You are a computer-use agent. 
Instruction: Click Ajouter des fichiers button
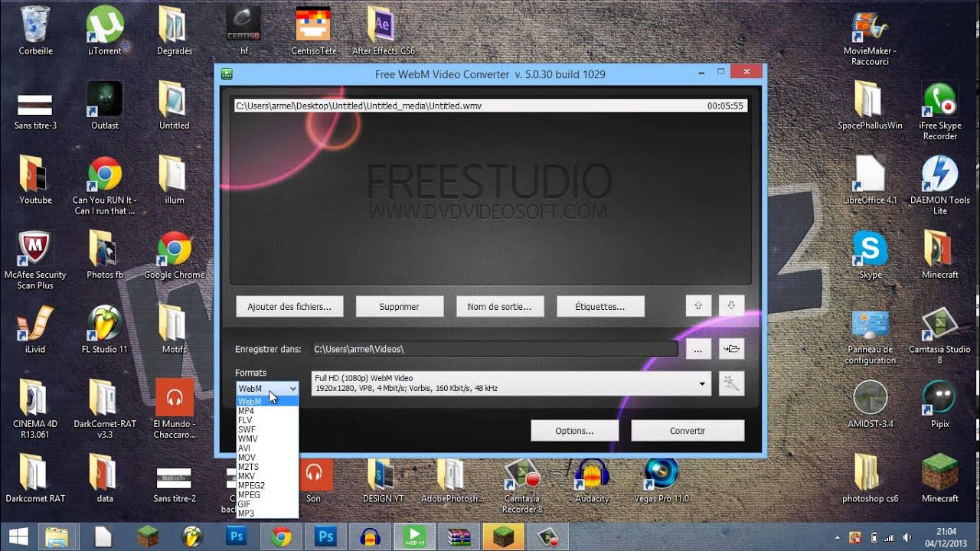(x=289, y=306)
